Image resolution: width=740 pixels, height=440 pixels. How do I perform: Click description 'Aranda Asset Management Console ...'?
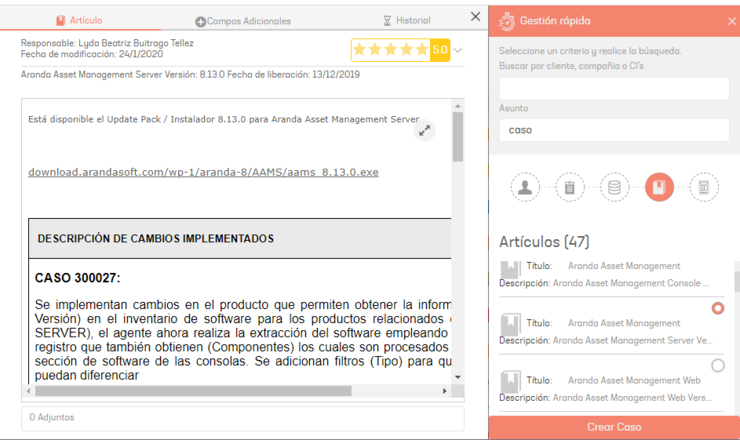coord(631,283)
